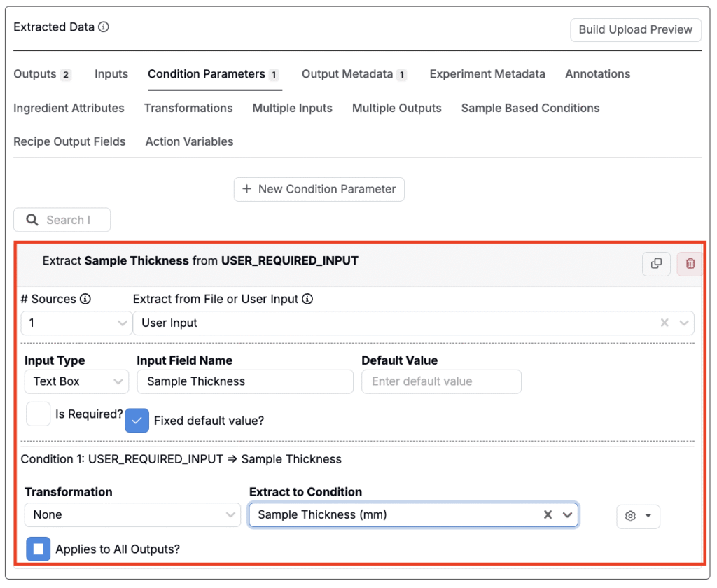This screenshot has width=717, height=588.
Task: Open the gear settings menu beside Extract to Condition
Action: 638,516
